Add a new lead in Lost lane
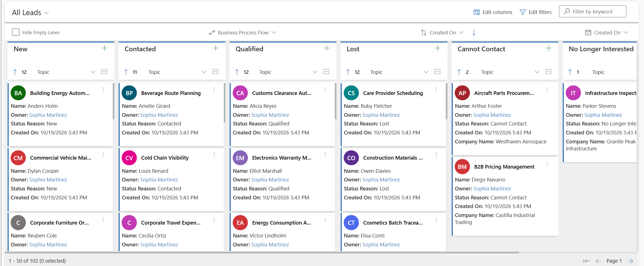Viewport: 644px width, 266px height. (438, 48)
